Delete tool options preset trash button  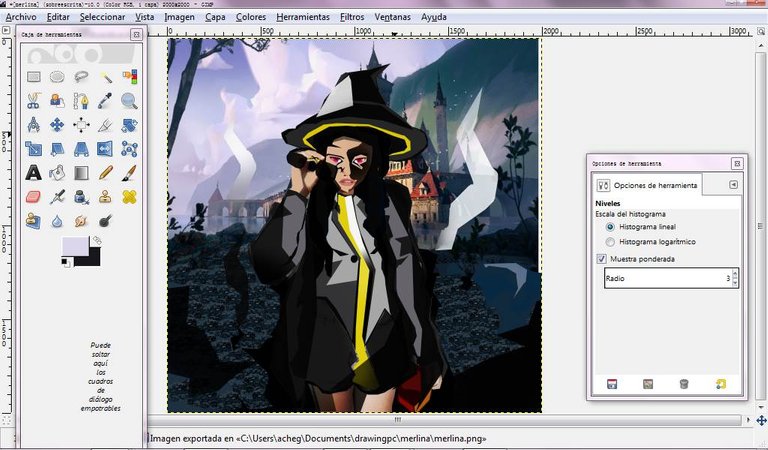[x=684, y=384]
